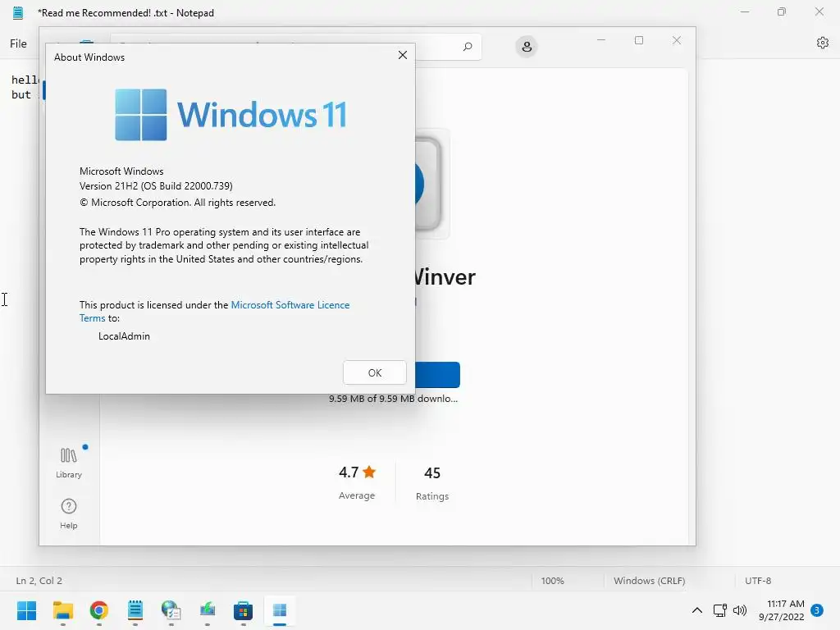This screenshot has width=840, height=630.
Task: Show hidden tray icons chevron
Action: click(x=697, y=610)
